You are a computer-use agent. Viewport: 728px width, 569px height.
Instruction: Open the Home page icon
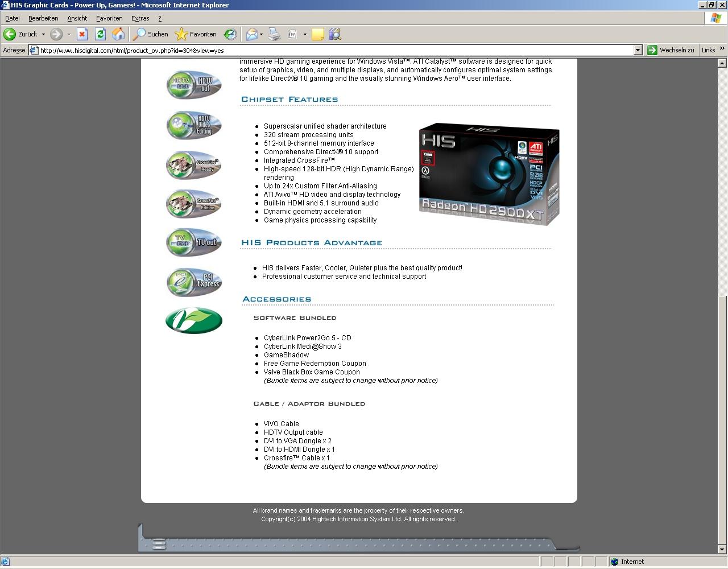click(118, 34)
